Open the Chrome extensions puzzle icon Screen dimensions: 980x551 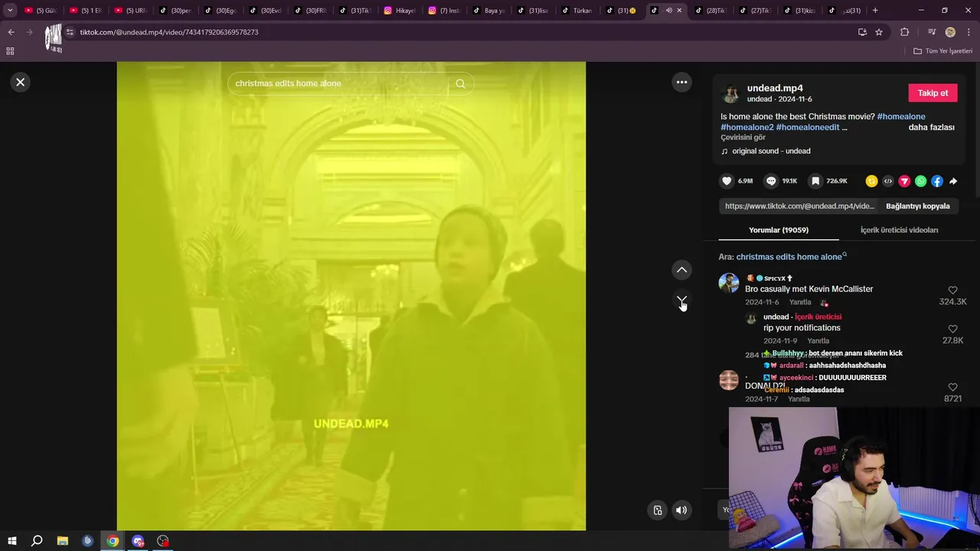pos(904,32)
